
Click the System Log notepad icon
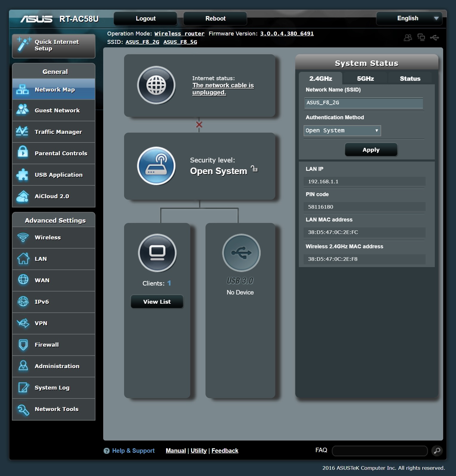click(x=23, y=387)
